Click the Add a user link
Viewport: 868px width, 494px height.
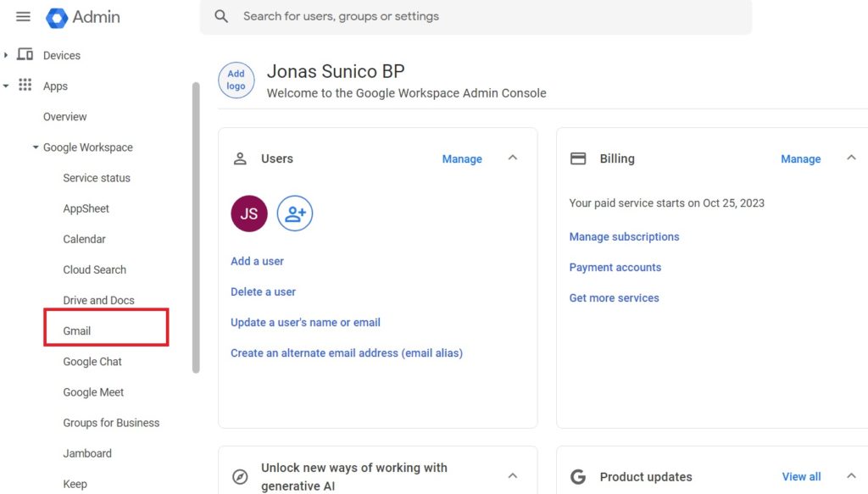tap(257, 261)
